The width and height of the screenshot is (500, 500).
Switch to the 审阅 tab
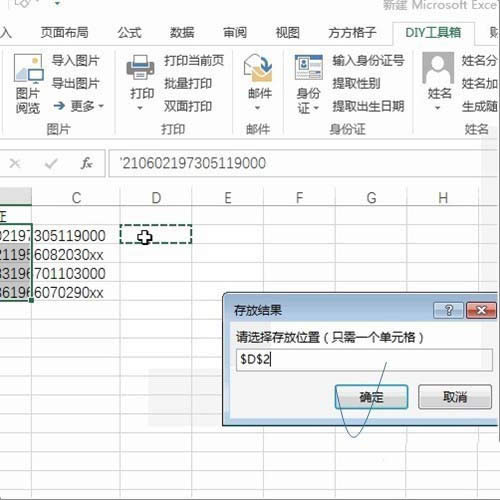235,33
